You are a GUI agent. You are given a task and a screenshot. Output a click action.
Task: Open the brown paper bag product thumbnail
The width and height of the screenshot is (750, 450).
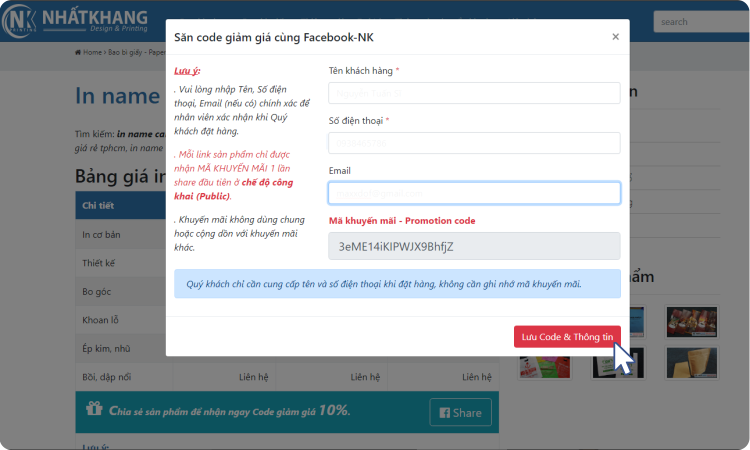[x=692, y=363]
